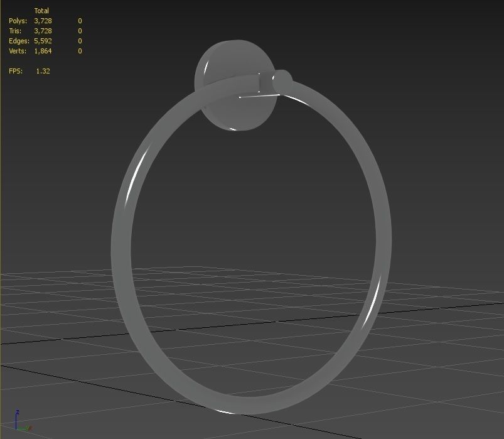This screenshot has height=439, width=504.
Task: Click the zero in the Tris row
Action: 80,31
